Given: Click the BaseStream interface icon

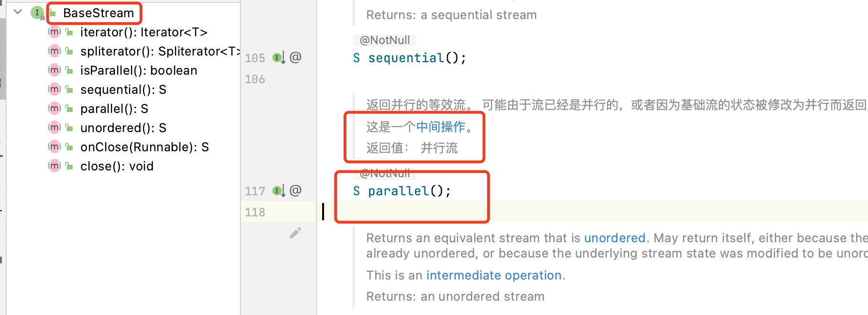Looking at the screenshot, I should (x=37, y=13).
